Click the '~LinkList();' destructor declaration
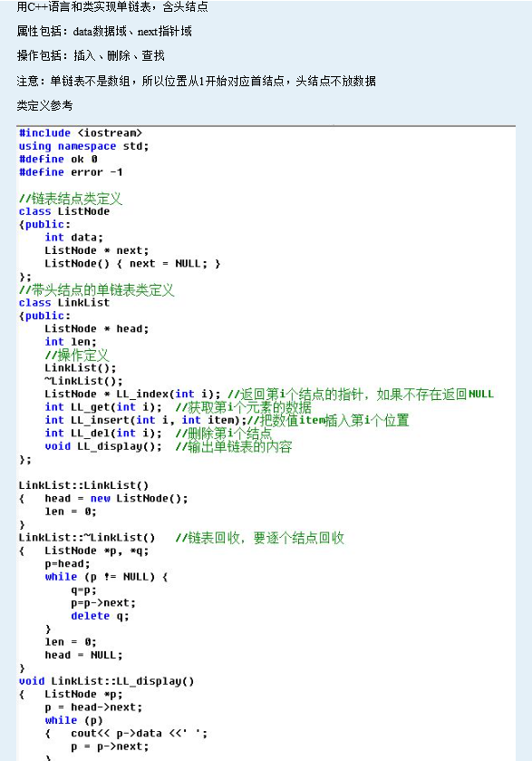Screen dimensions: 532x761 click(x=83, y=382)
